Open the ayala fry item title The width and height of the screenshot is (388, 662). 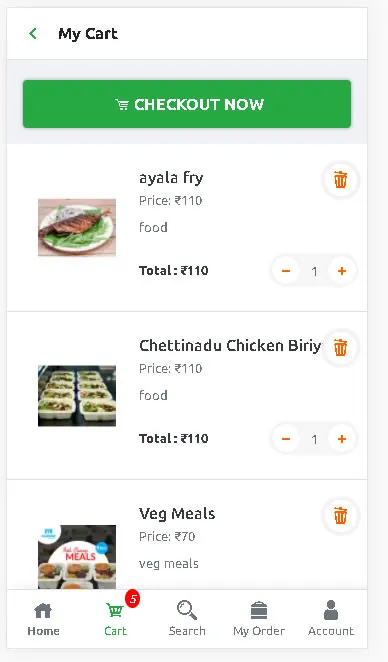coord(171,178)
